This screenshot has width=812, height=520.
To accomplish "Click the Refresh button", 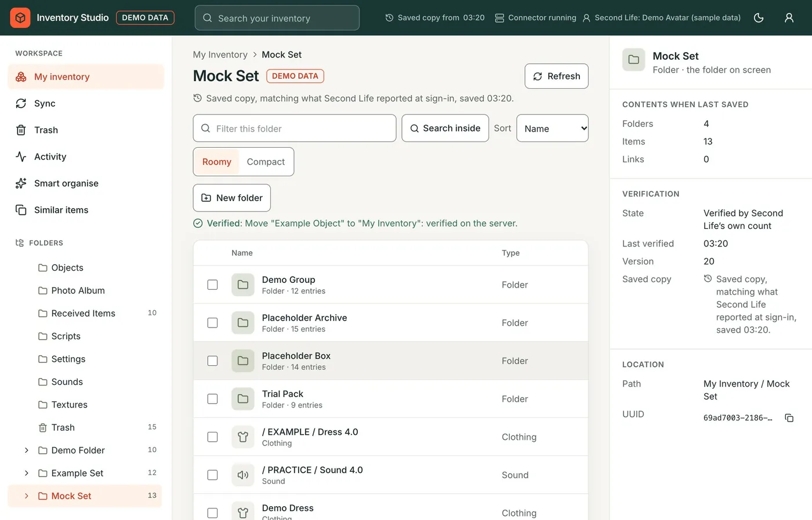I will [x=556, y=76].
